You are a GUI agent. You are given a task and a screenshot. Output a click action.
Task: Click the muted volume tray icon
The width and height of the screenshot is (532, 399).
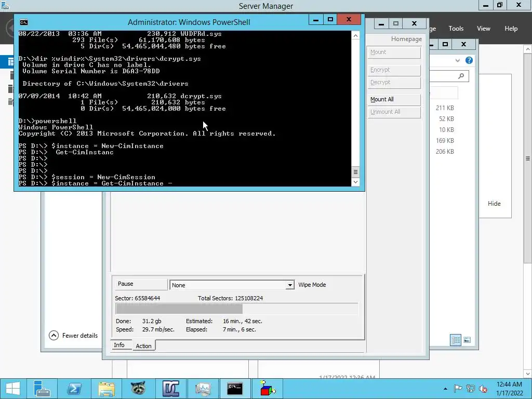[483, 389]
